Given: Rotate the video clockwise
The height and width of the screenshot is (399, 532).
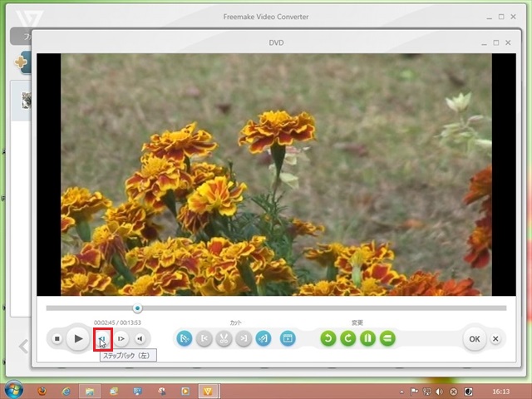Looking at the screenshot, I should point(348,338).
